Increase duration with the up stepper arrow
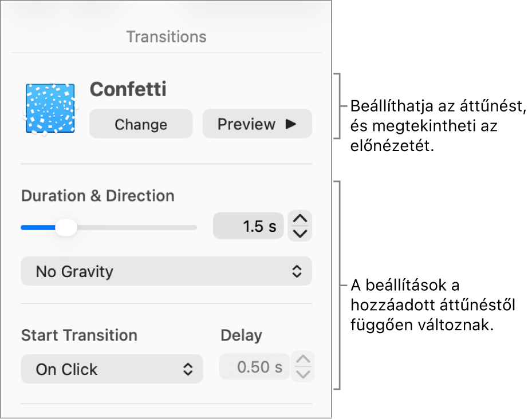The image size is (532, 419). (x=301, y=219)
